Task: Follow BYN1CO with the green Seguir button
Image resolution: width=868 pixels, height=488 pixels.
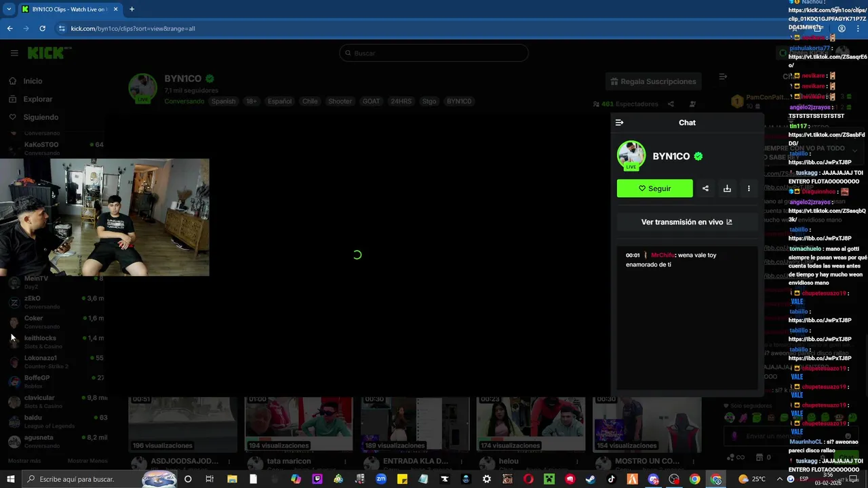Action: (x=655, y=188)
